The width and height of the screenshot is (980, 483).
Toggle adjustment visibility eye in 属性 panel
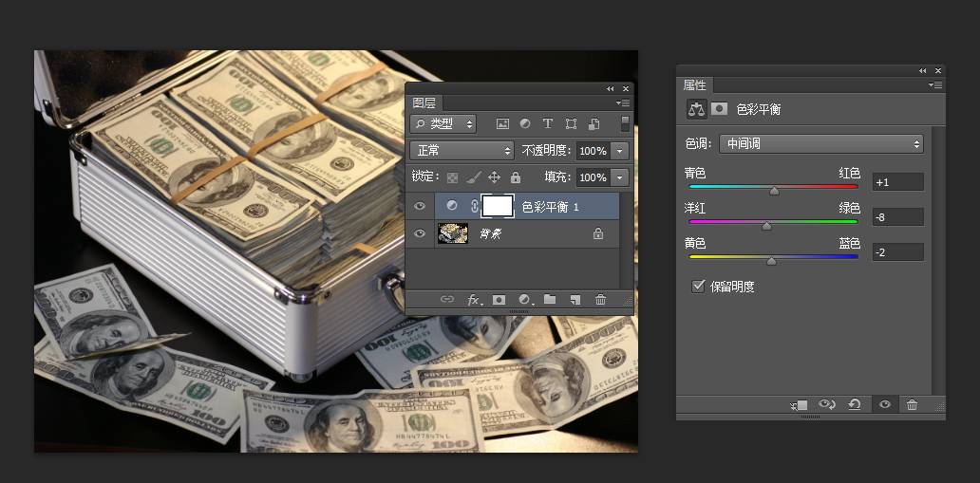[x=884, y=404]
